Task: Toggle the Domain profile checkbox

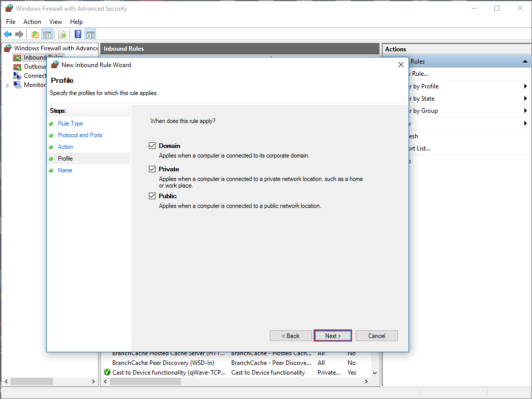Action: point(152,145)
